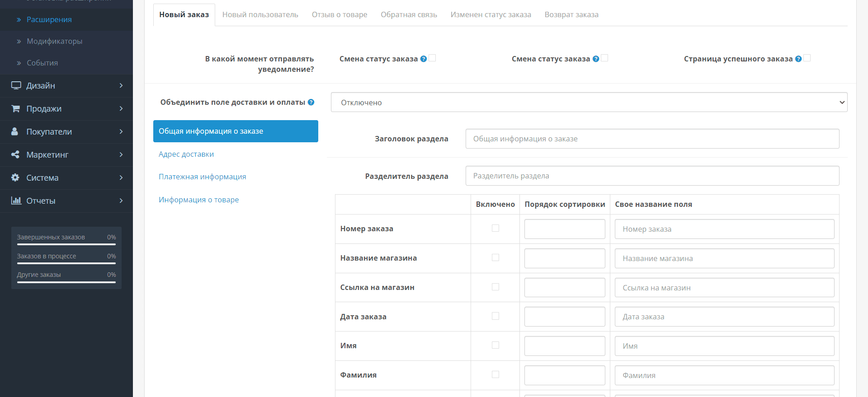Screen dimensions: 868x397
Task: Click custom name field for Номер заказа
Action: pos(725,229)
